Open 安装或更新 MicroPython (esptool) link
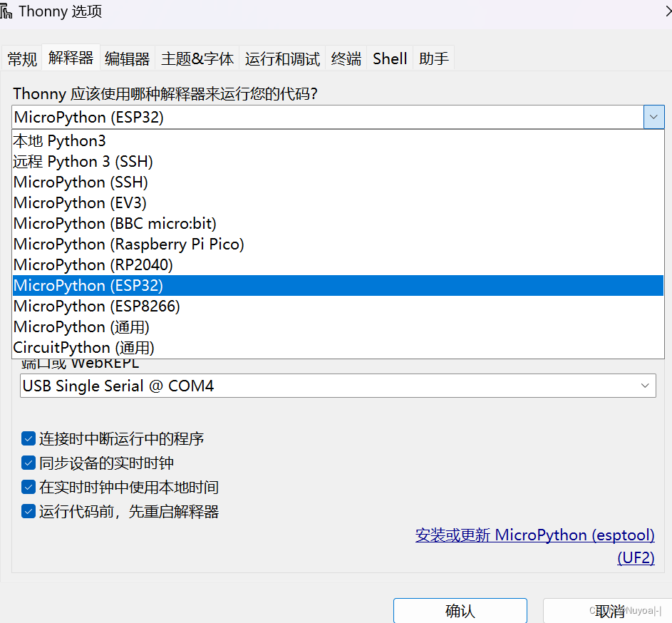 tap(535, 535)
